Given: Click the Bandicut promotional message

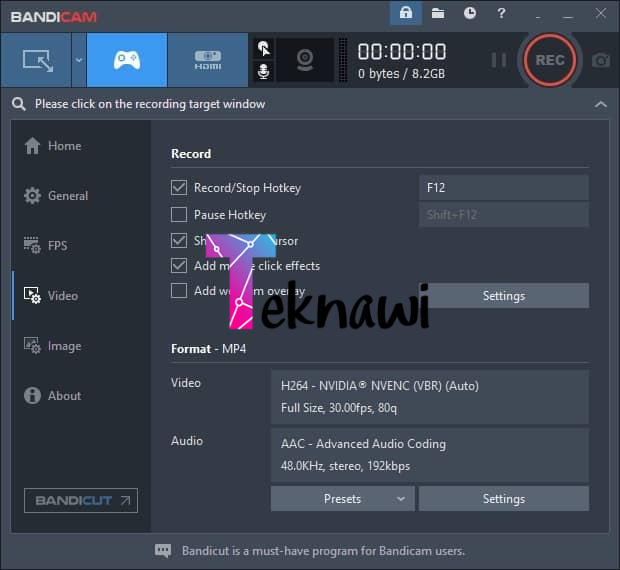Looking at the screenshot, I should pyautogui.click(x=323, y=551).
